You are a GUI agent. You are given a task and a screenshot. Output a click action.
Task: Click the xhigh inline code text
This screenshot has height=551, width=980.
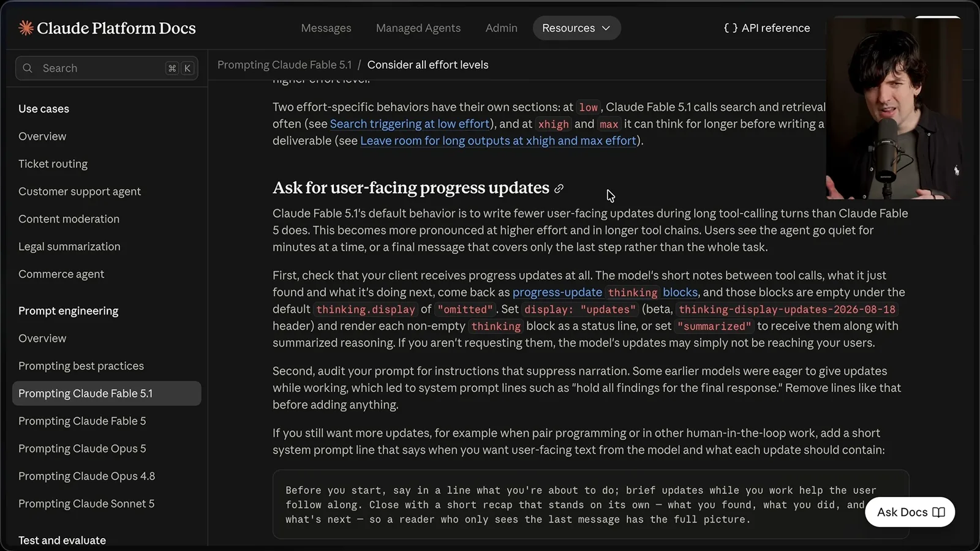click(x=553, y=124)
